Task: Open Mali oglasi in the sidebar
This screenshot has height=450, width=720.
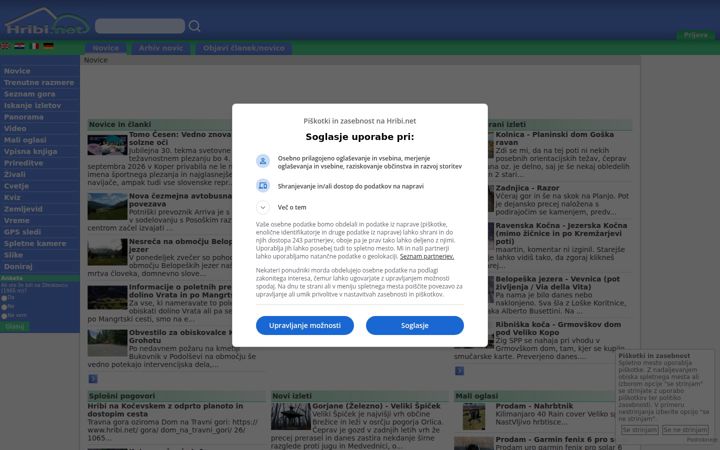Action: (x=25, y=140)
